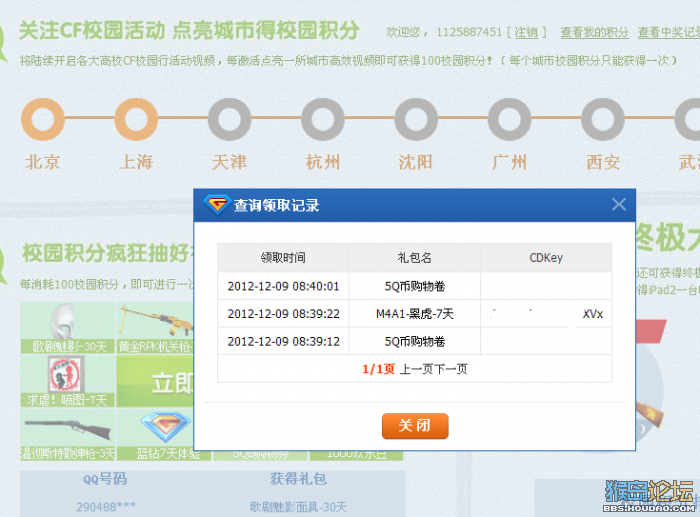Click the 求虐！喷图-7天 prize thumbnail
Viewport: 700px width, 517px height.
click(68, 381)
